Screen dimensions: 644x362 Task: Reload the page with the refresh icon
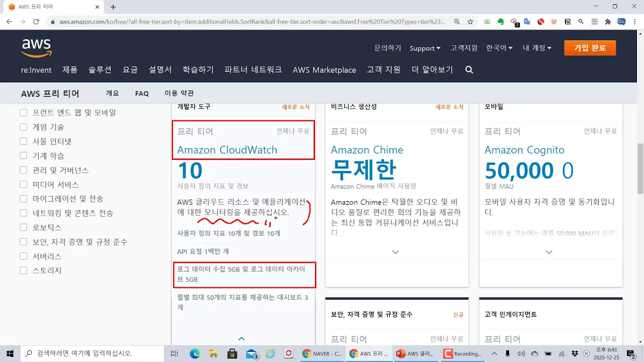point(36,22)
